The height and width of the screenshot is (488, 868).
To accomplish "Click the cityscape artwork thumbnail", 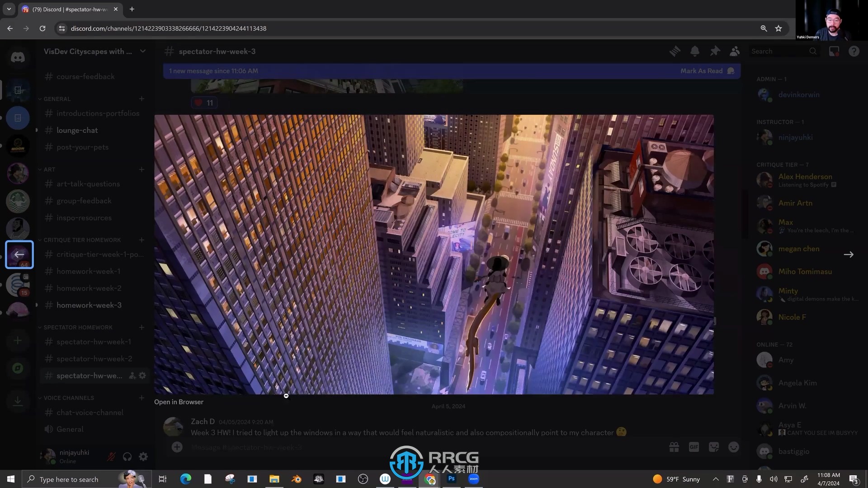I will pyautogui.click(x=434, y=253).
